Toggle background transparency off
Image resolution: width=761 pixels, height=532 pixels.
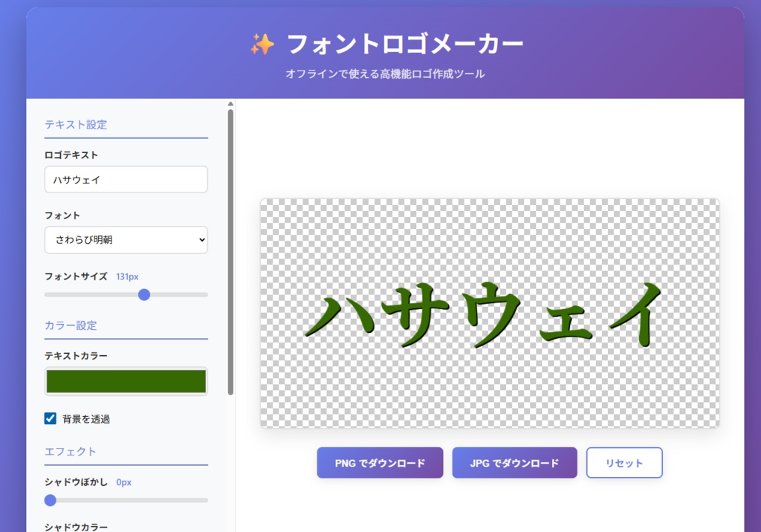coord(51,417)
